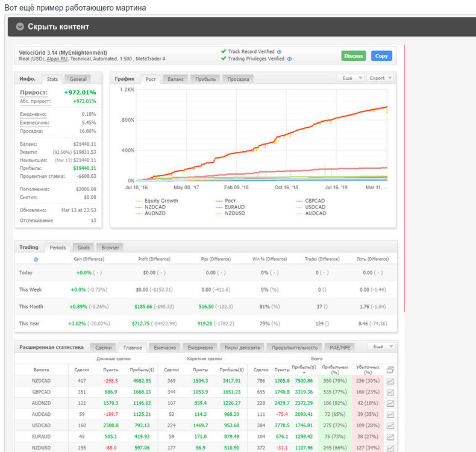Toggle AUDNZD series in chart legend

click(151, 213)
